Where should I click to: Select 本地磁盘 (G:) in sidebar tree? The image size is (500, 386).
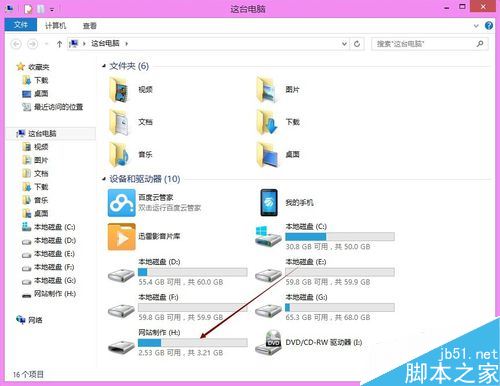coord(55,280)
